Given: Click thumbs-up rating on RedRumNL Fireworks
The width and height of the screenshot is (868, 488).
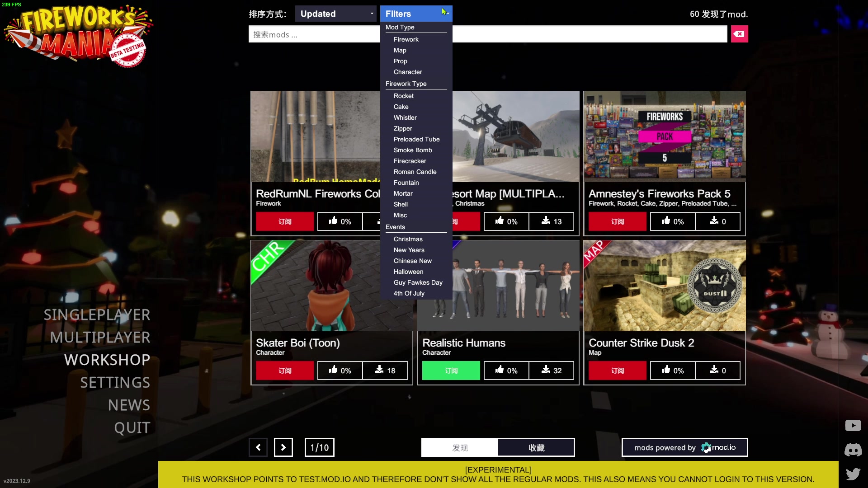Looking at the screenshot, I should 340,221.
